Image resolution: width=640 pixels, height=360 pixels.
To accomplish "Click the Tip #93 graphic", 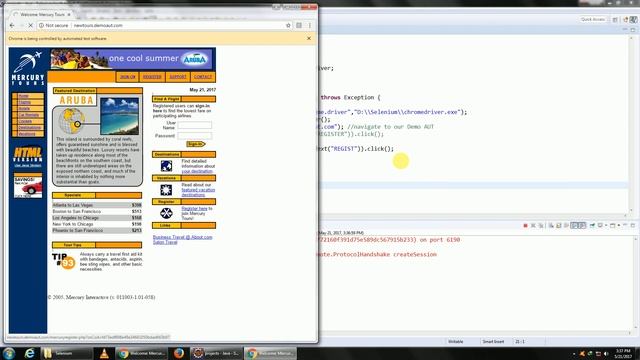I will click(x=64, y=261).
